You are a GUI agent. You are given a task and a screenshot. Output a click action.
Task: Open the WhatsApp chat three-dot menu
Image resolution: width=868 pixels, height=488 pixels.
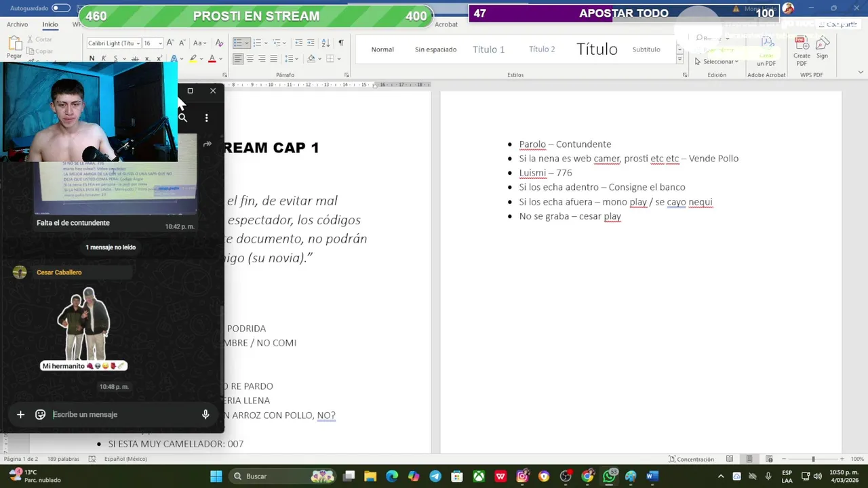tap(206, 118)
